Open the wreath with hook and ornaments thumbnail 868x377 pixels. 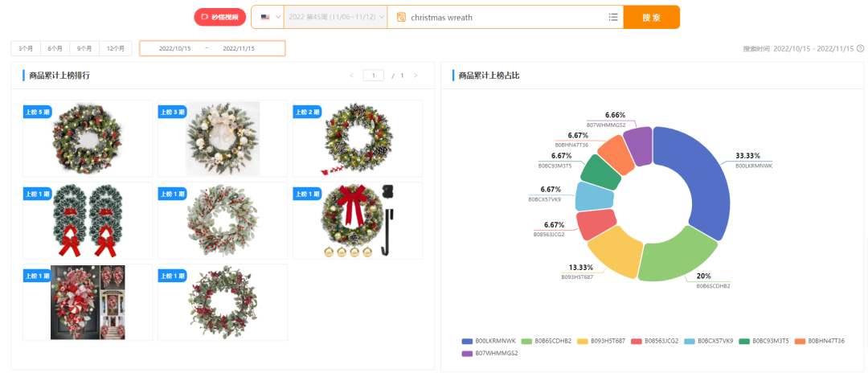click(x=358, y=220)
